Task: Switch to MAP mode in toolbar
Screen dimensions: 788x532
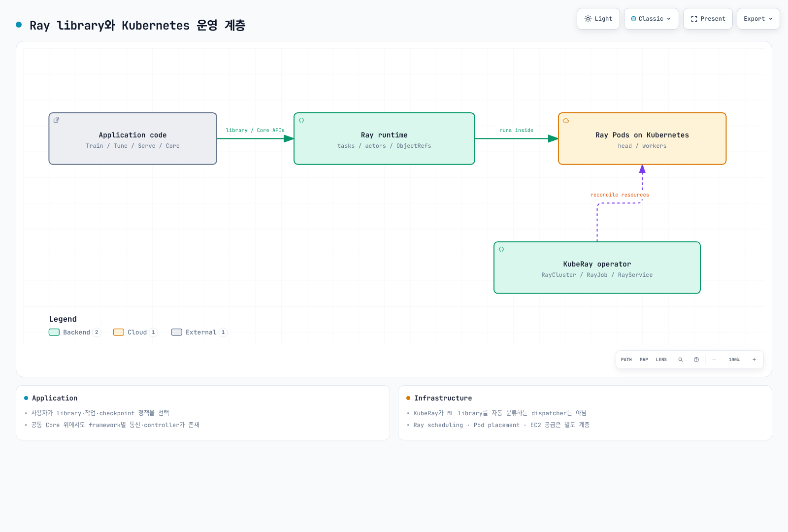Action: point(644,360)
